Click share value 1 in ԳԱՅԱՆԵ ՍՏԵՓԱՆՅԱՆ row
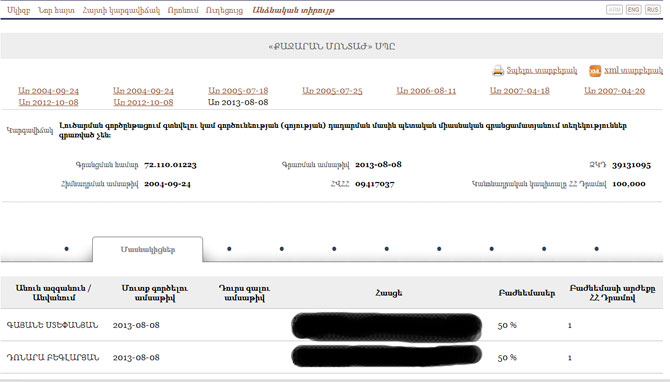This screenshot has height=382, width=670. pos(570,326)
